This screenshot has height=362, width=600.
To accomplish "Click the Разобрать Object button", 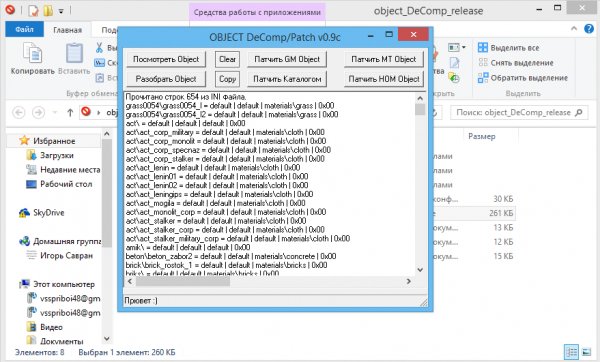I will click(166, 79).
